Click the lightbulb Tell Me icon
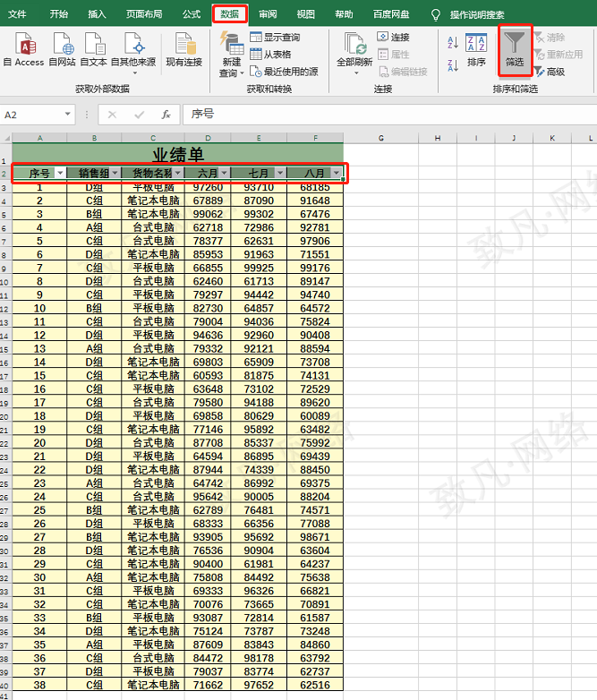597x700 pixels. pyautogui.click(x=436, y=14)
